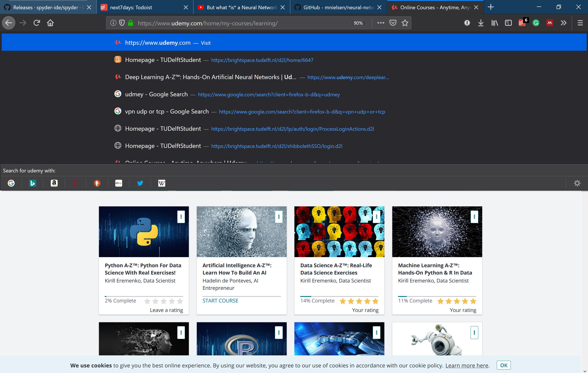This screenshot has width=588, height=373.
Task: Accept cookies with OK button
Action: pyautogui.click(x=503, y=365)
